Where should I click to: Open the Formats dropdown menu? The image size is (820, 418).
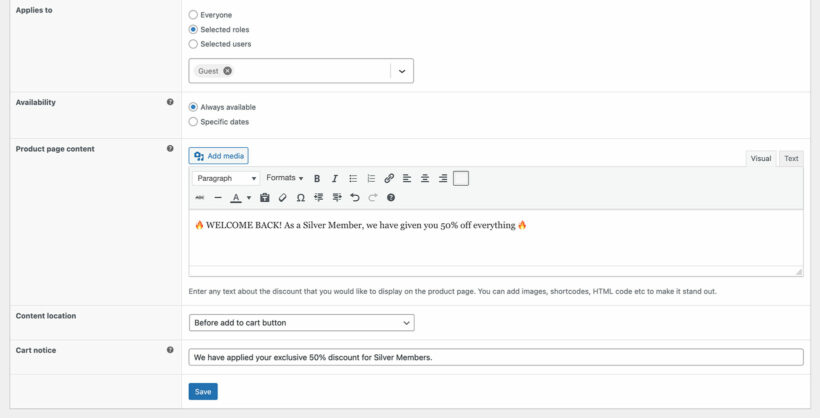(284, 178)
